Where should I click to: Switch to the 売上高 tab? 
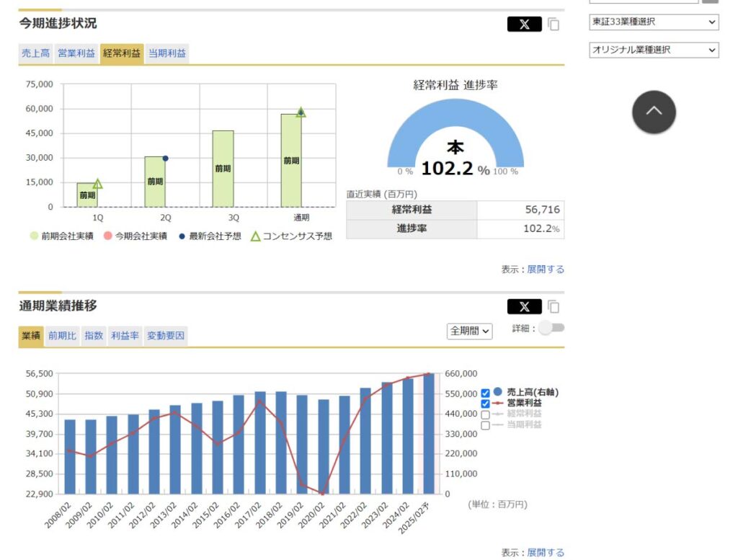coord(36,53)
